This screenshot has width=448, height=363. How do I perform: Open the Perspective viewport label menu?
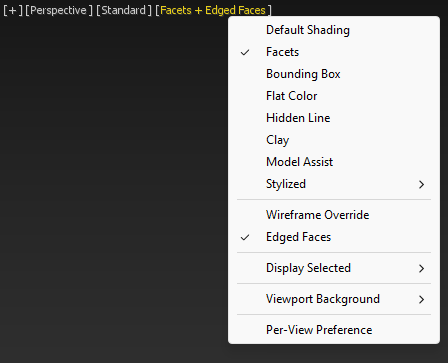pos(59,10)
